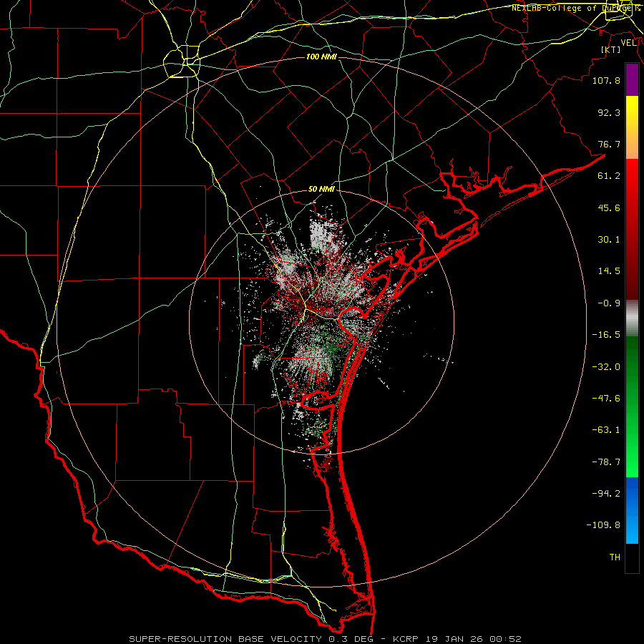Click the purple segment of the color bar
The image size is (644, 644).
coord(632,80)
